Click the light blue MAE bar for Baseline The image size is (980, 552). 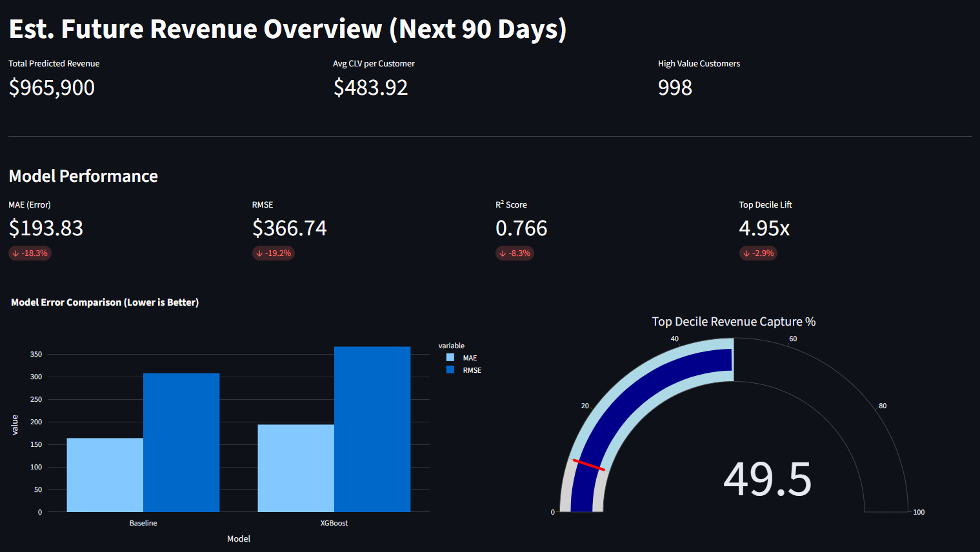point(105,471)
